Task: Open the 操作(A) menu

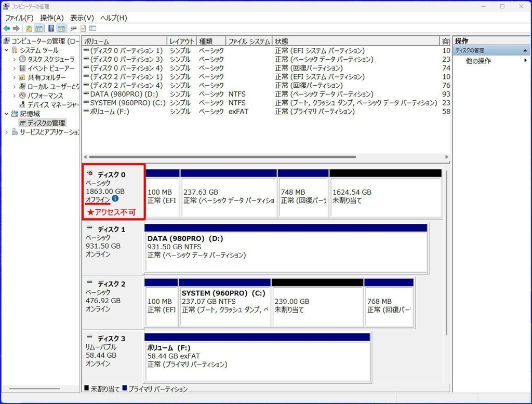Action: (52, 18)
